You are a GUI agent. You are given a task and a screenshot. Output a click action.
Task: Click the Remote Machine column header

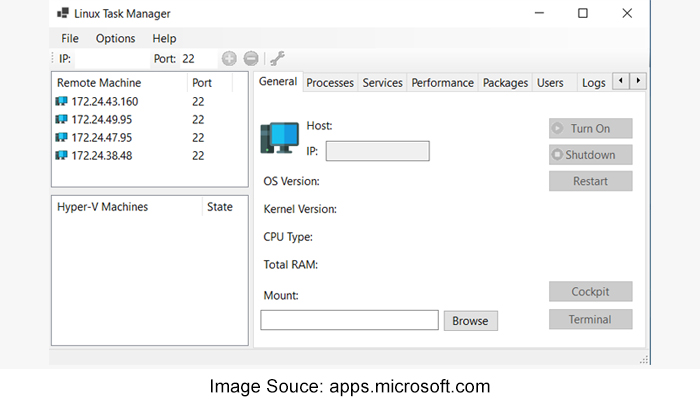(99, 83)
